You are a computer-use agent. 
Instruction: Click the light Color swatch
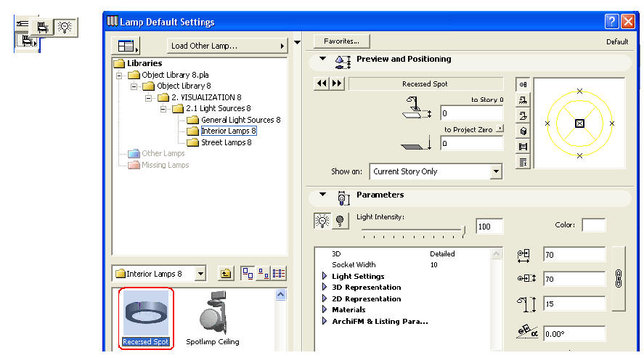[593, 225]
